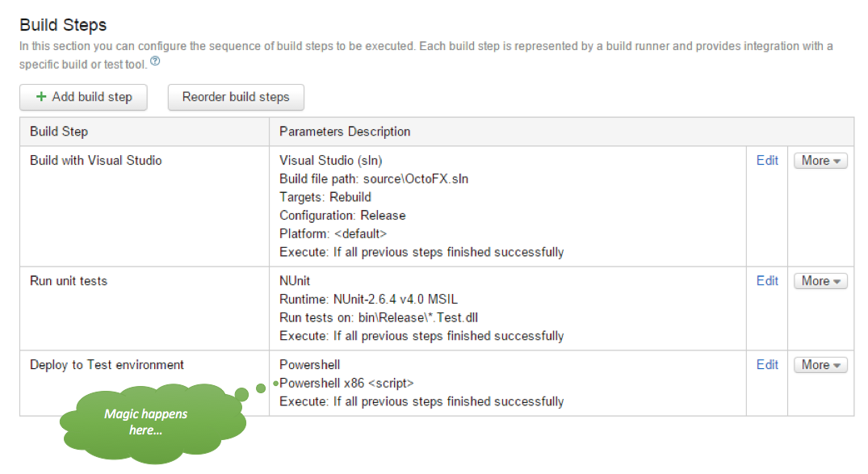Screen dimensions: 868x474
Task: Click the Build Steps section heading
Action: coord(63,25)
